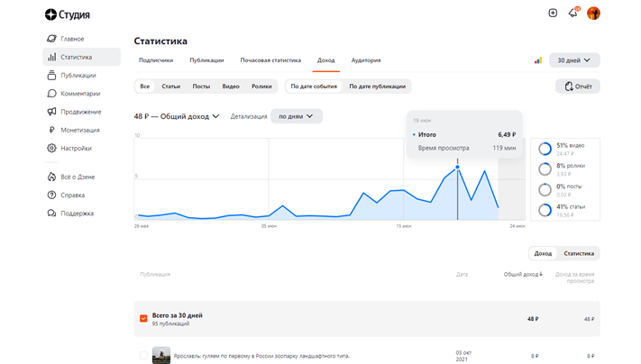The height and width of the screenshot is (364, 641).
Task: Switch to По дате публикации
Action: click(x=378, y=86)
